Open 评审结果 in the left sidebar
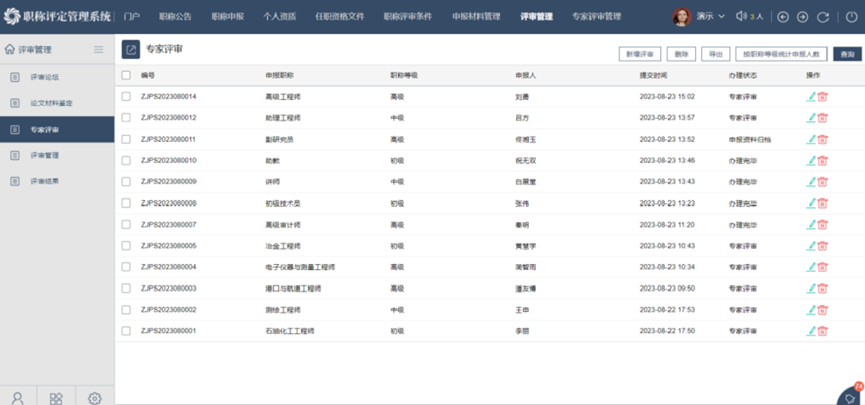The height and width of the screenshot is (405, 865). point(44,181)
